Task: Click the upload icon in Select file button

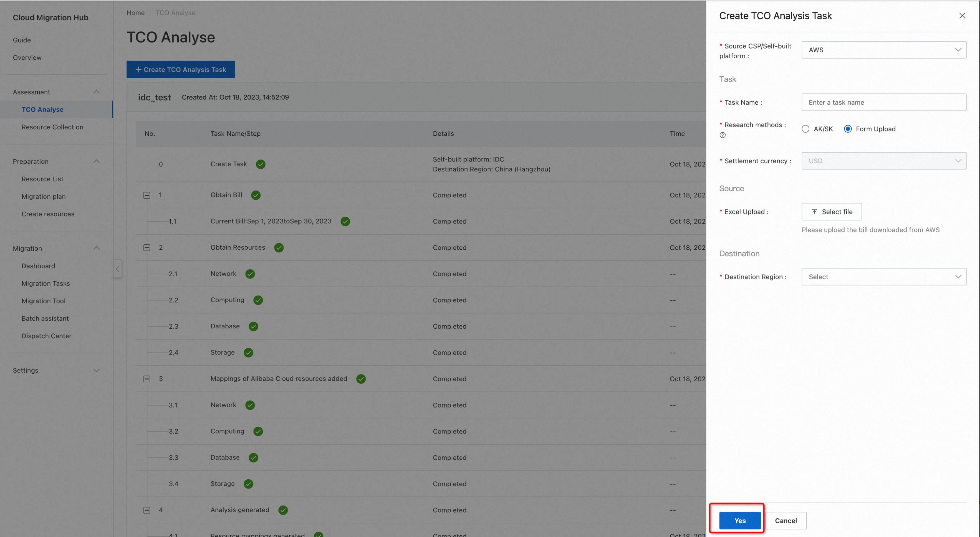Action: tap(814, 212)
